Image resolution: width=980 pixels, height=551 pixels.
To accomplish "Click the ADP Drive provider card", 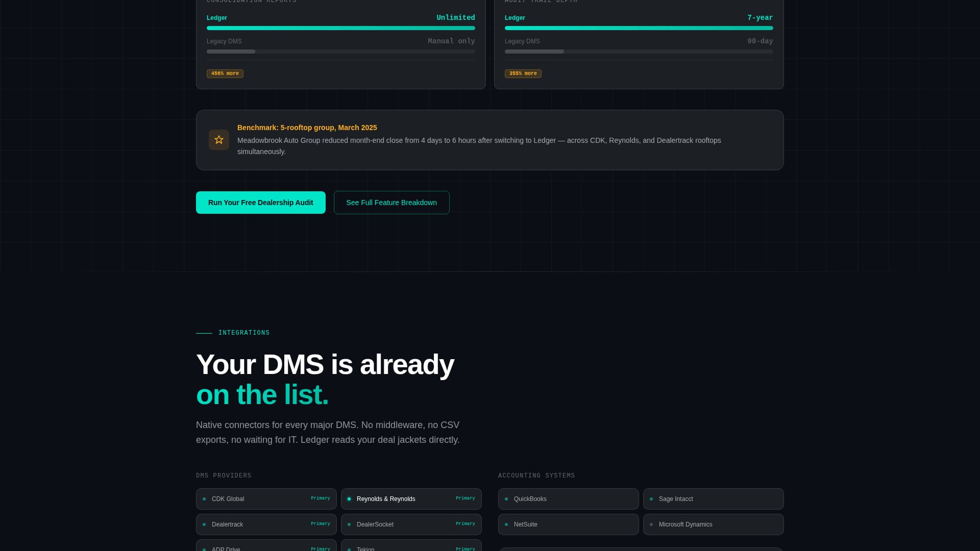I will point(266,545).
